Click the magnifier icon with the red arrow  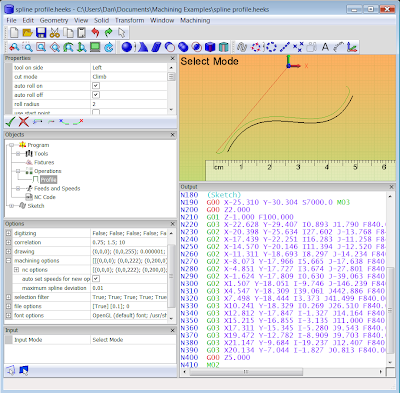point(14,47)
